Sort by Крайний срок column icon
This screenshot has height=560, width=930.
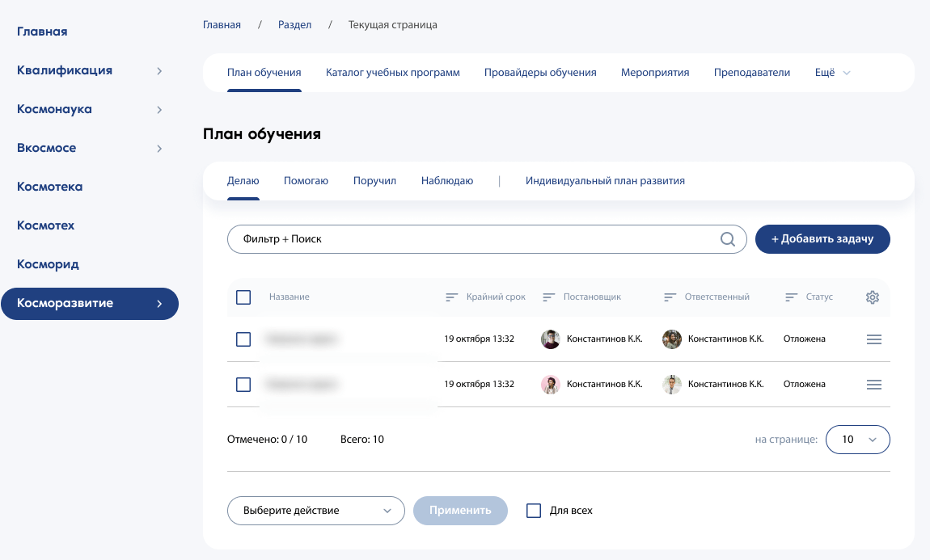452,297
